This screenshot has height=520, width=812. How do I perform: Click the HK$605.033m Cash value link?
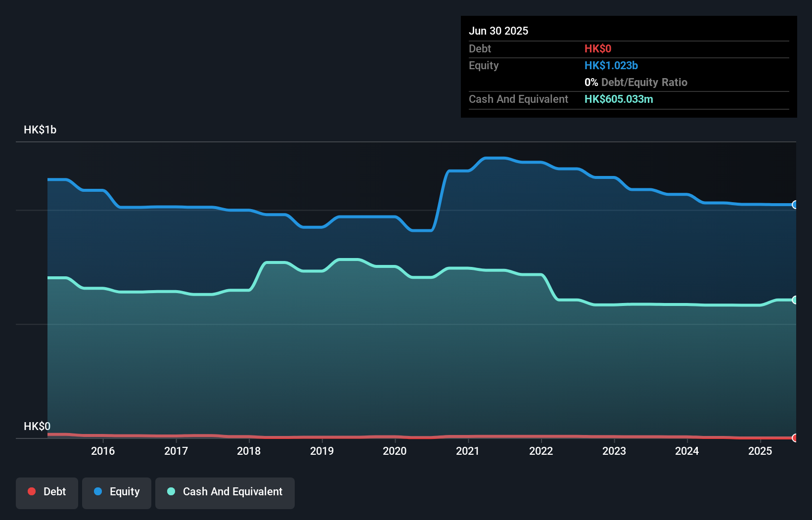(619, 99)
